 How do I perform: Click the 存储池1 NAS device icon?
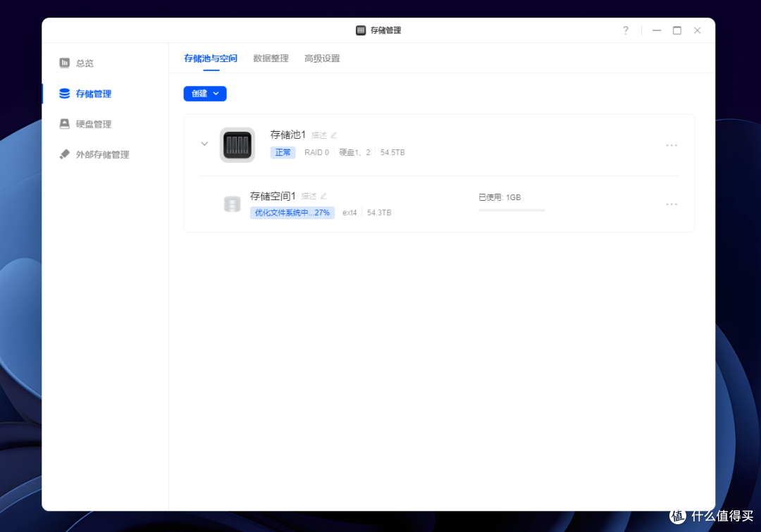tap(237, 144)
